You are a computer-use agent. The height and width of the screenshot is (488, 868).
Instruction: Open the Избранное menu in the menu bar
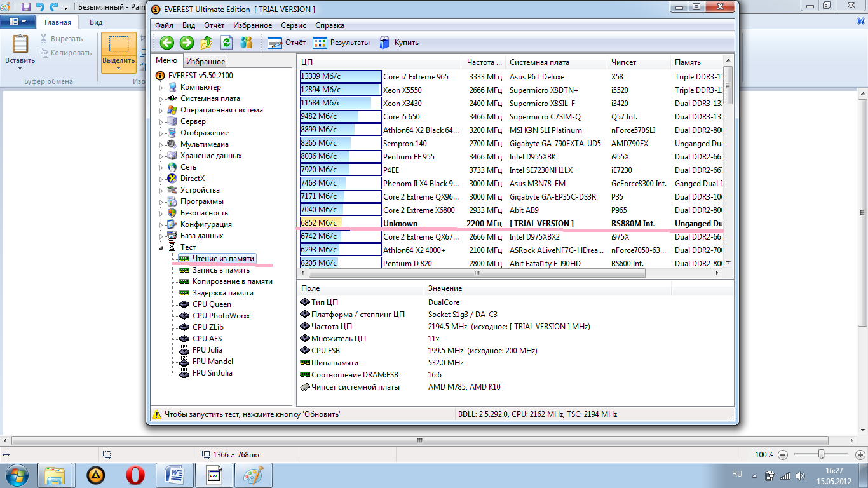point(252,25)
